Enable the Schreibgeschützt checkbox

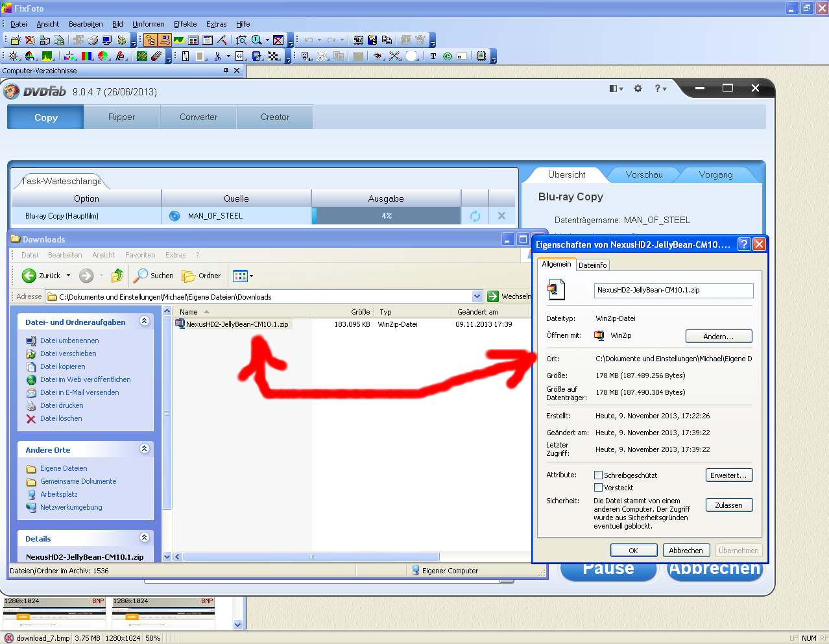pyautogui.click(x=598, y=475)
